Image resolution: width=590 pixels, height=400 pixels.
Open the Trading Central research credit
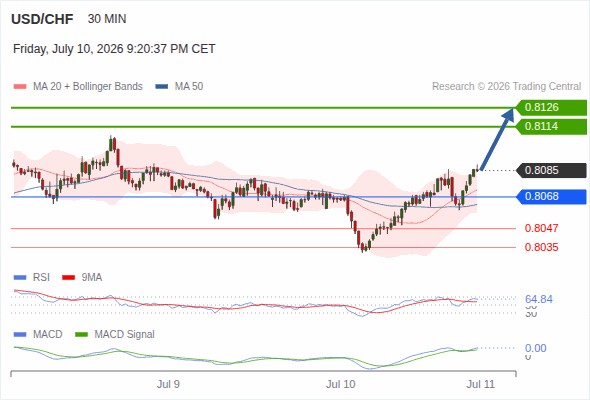coord(506,87)
